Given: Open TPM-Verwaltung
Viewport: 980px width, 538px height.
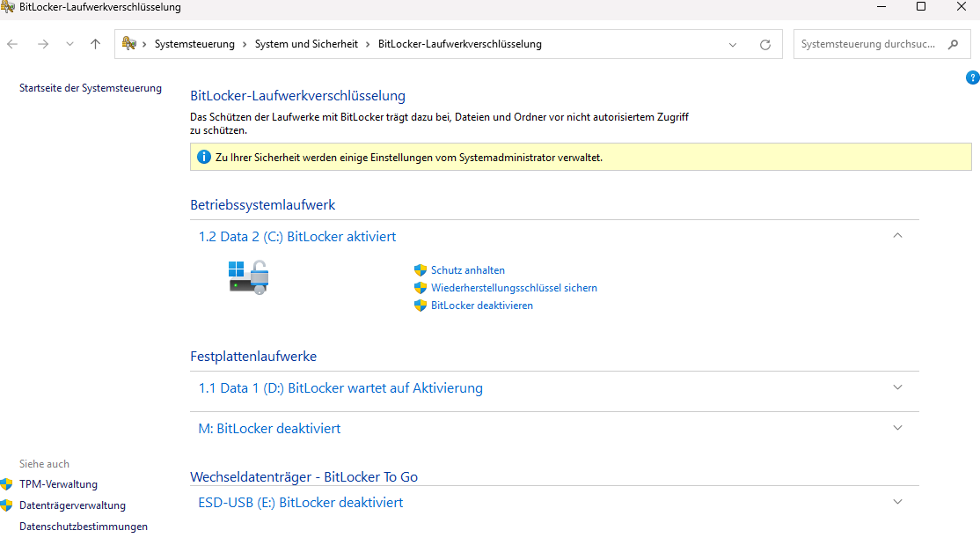Looking at the screenshot, I should (x=58, y=484).
